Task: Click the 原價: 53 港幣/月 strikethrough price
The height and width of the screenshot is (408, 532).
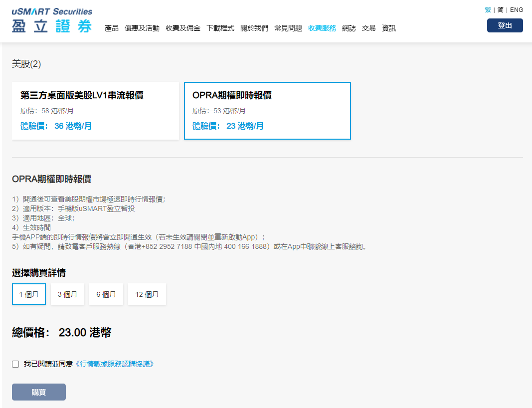Action: click(219, 111)
